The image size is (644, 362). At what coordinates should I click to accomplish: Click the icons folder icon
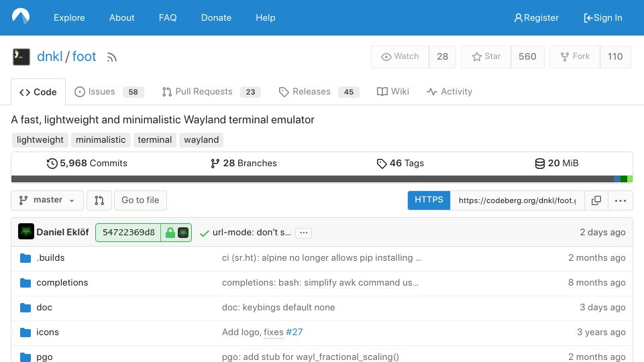pos(25,333)
